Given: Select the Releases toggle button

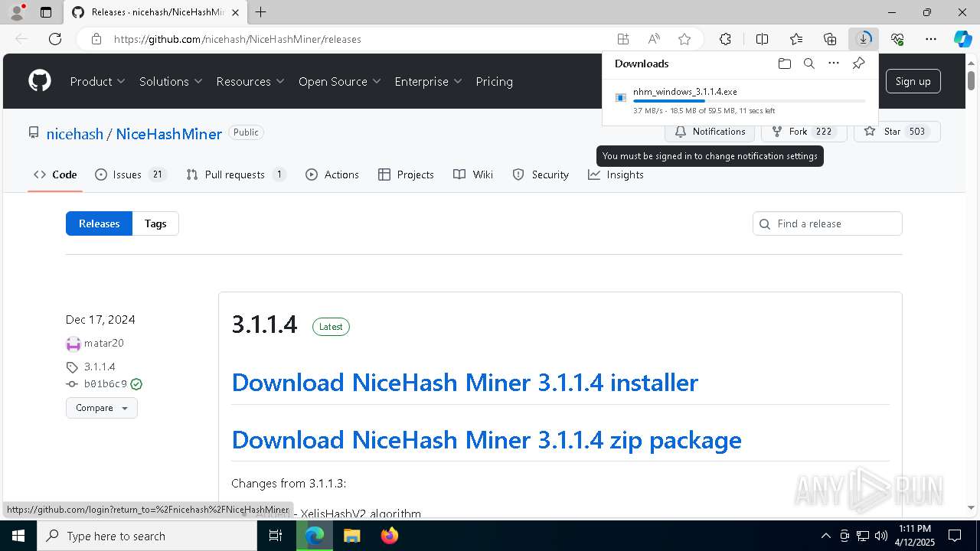Looking at the screenshot, I should (99, 223).
